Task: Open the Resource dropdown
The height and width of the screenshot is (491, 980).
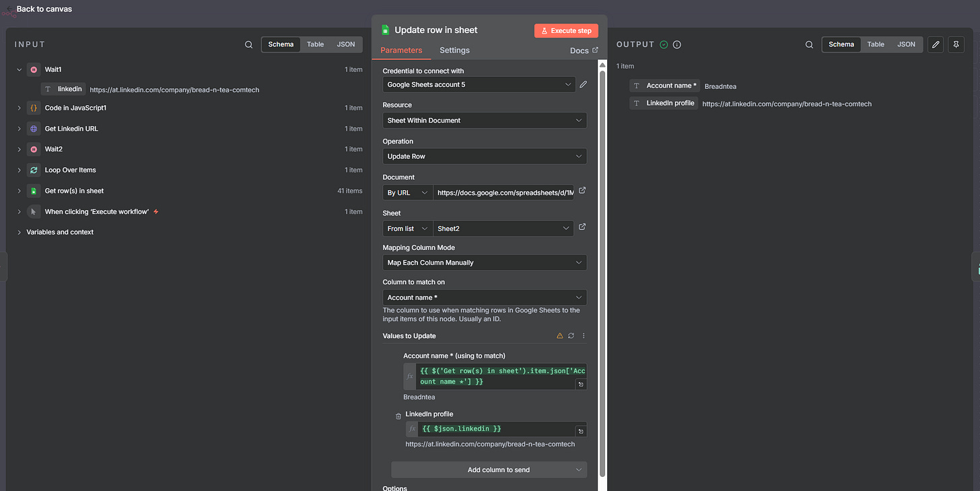Action: pos(485,120)
